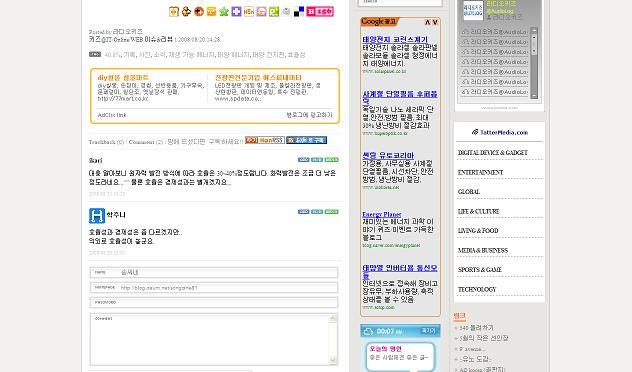Click down arrow of comment textarea scrollbar

coord(333,360)
